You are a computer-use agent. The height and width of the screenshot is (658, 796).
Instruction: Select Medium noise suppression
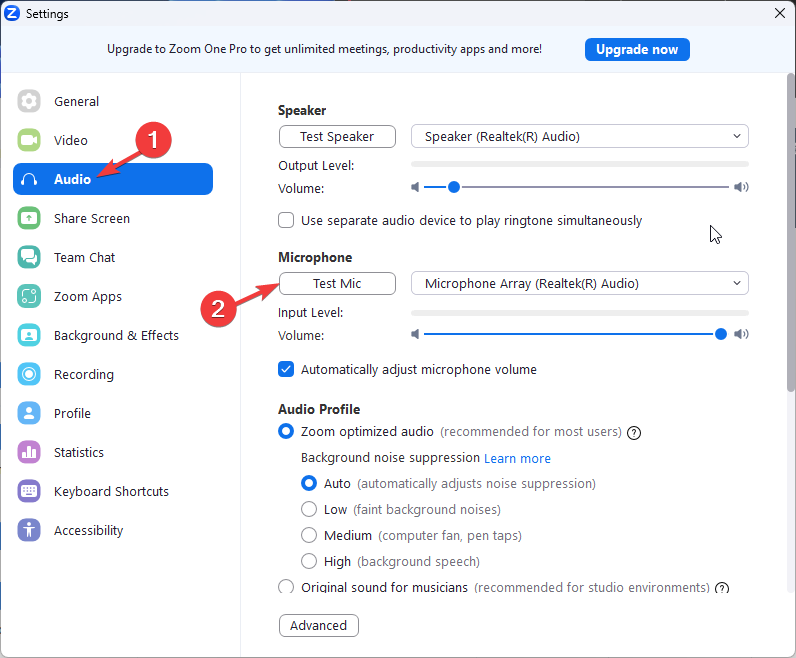coord(309,535)
